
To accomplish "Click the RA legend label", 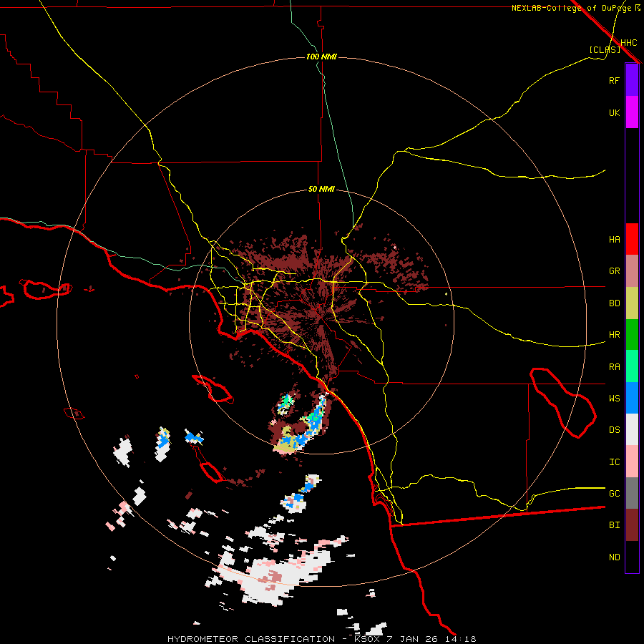I will (614, 367).
